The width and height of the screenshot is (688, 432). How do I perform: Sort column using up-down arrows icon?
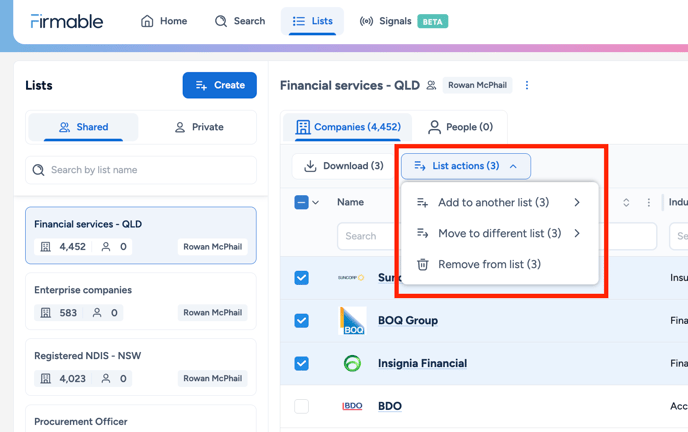click(x=626, y=203)
